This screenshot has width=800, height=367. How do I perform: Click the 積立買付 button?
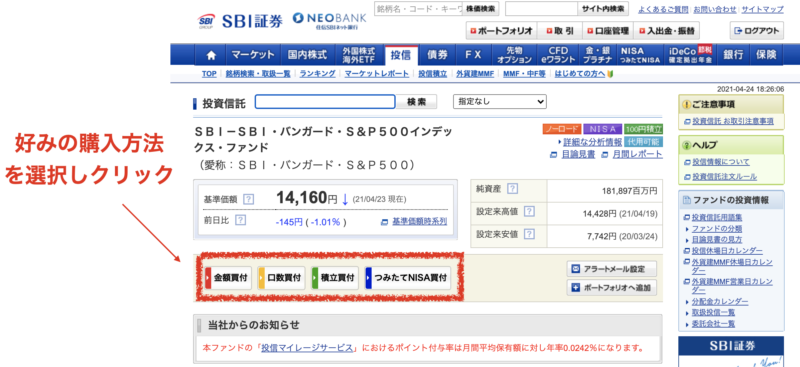pos(335,278)
